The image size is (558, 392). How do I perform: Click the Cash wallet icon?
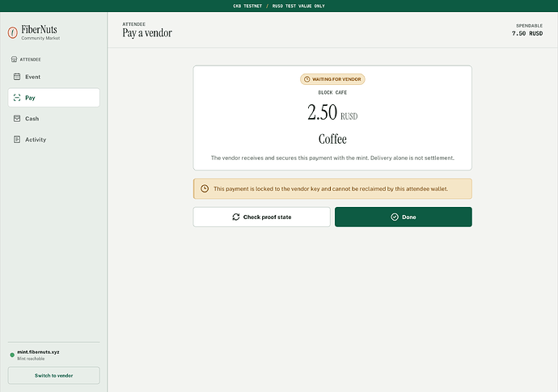coord(17,119)
